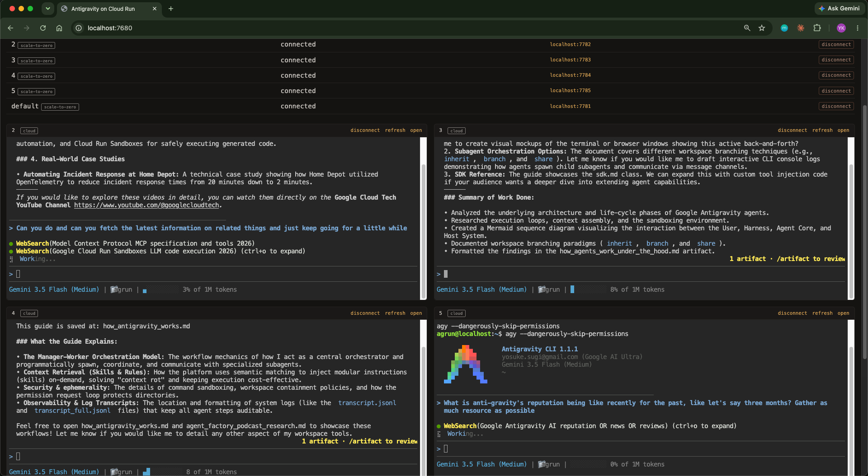Disconnect session row 3
This screenshot has width=868, height=476.
[836, 60]
